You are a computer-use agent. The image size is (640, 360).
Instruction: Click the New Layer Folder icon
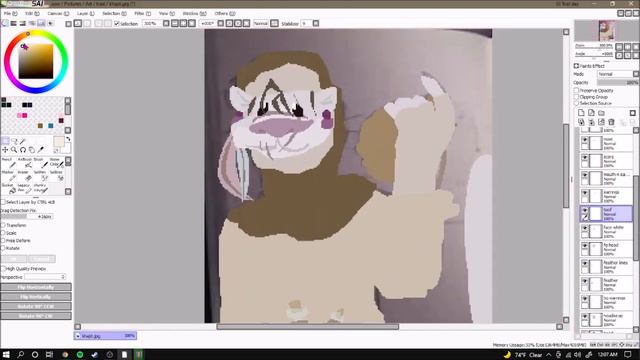pos(601,113)
